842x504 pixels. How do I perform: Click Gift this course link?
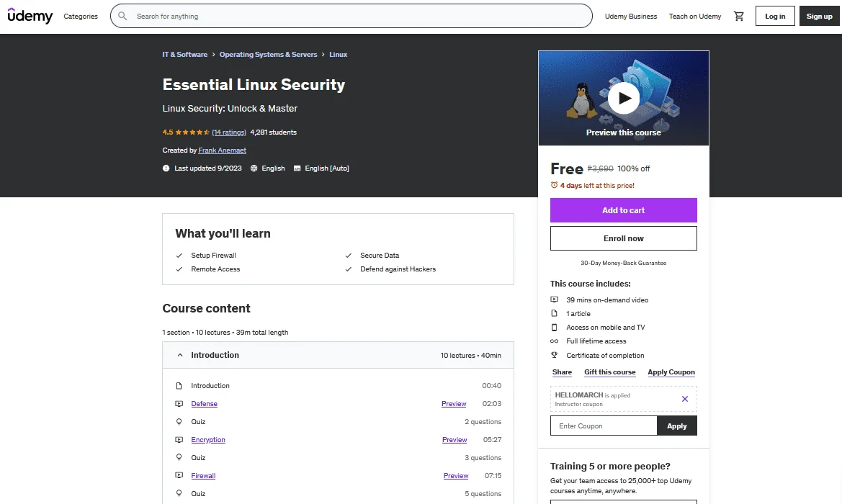[x=609, y=372]
